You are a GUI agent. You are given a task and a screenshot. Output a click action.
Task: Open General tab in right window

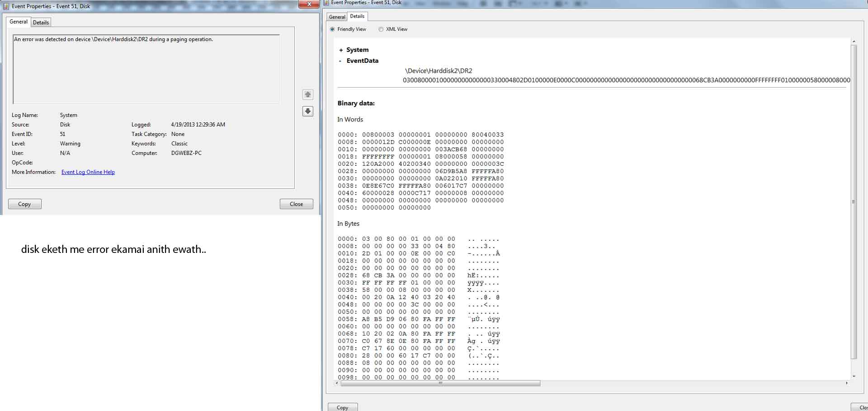tap(337, 17)
